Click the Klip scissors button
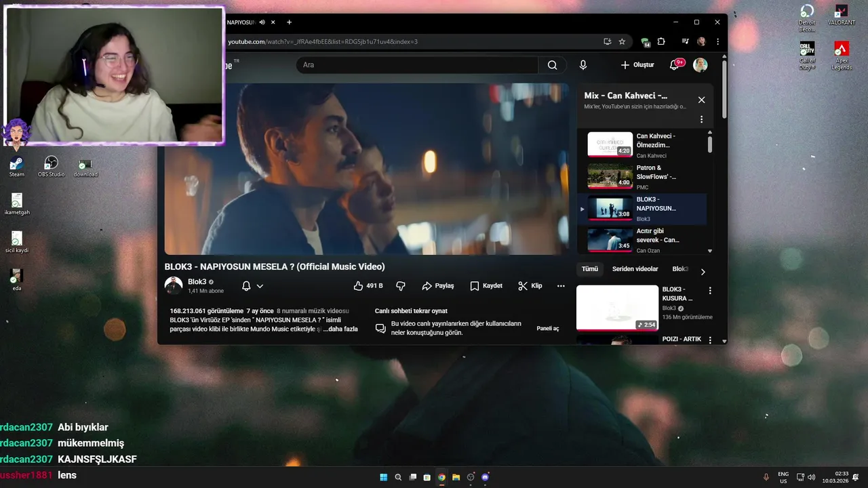Screen dimensions: 868x488 click(530, 286)
